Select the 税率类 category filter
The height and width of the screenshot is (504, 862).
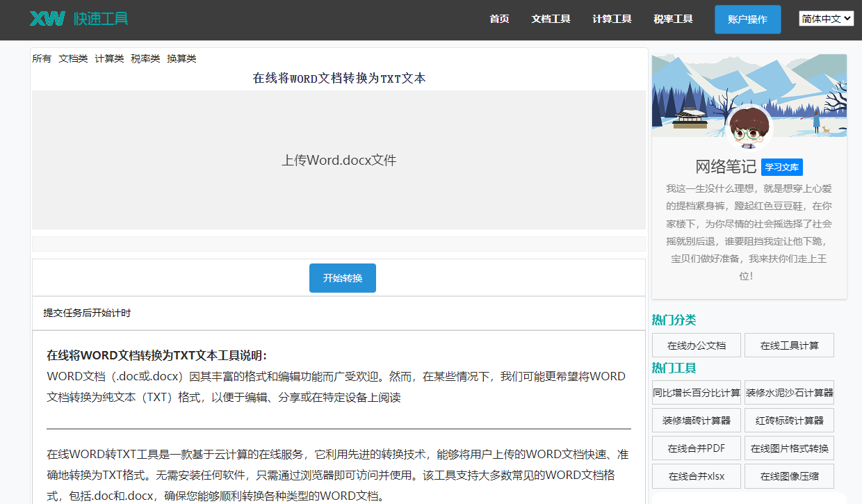click(145, 58)
